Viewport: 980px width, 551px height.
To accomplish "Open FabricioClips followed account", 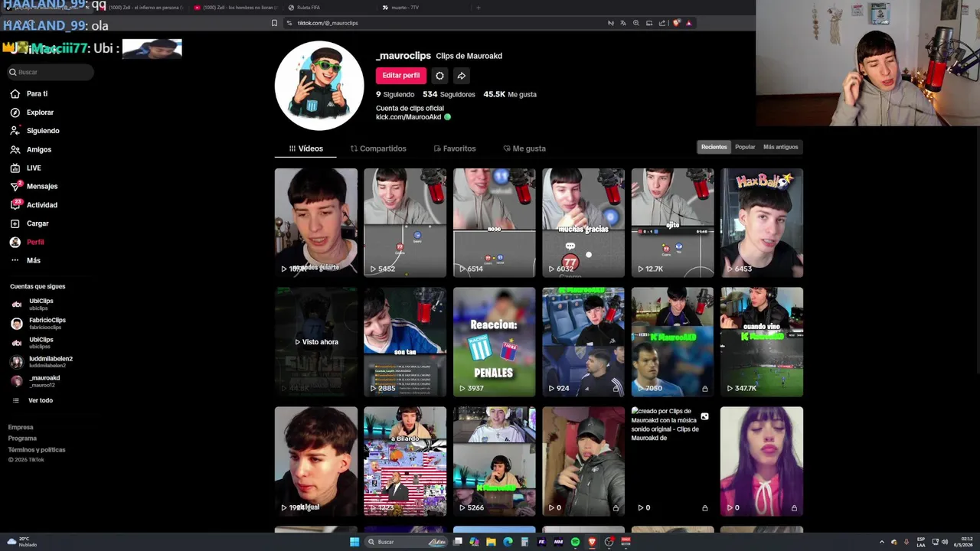I will tap(38, 323).
